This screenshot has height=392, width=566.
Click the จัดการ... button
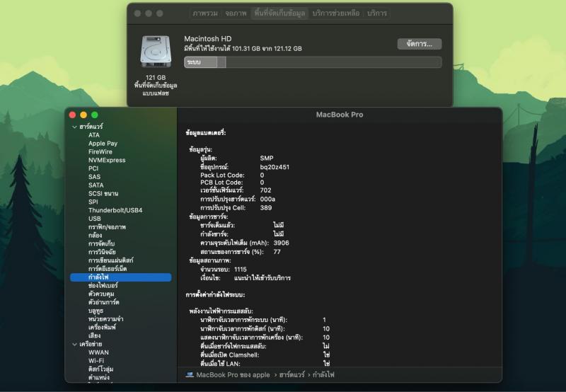420,44
